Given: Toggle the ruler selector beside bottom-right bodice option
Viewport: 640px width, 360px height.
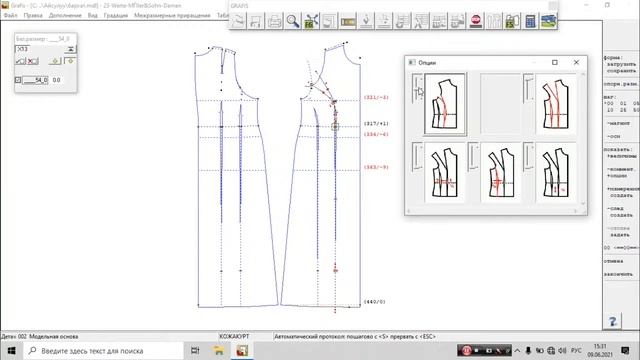Looking at the screenshot, I should click(529, 157).
